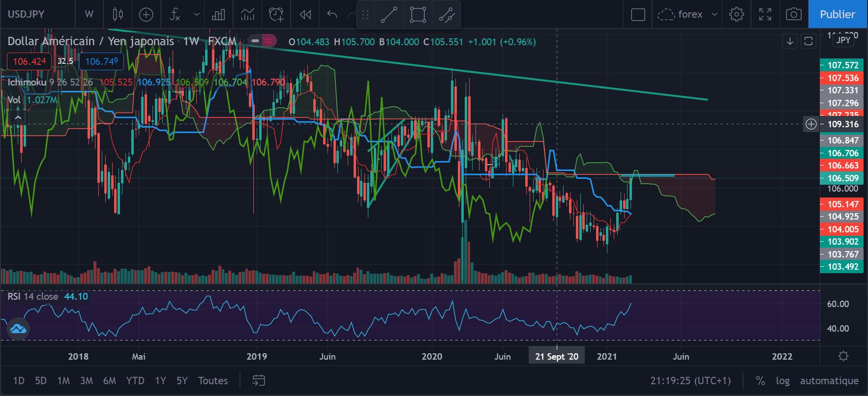This screenshot has width=868, height=396.
Task: Open the indicator templates icon
Action: click(x=247, y=15)
